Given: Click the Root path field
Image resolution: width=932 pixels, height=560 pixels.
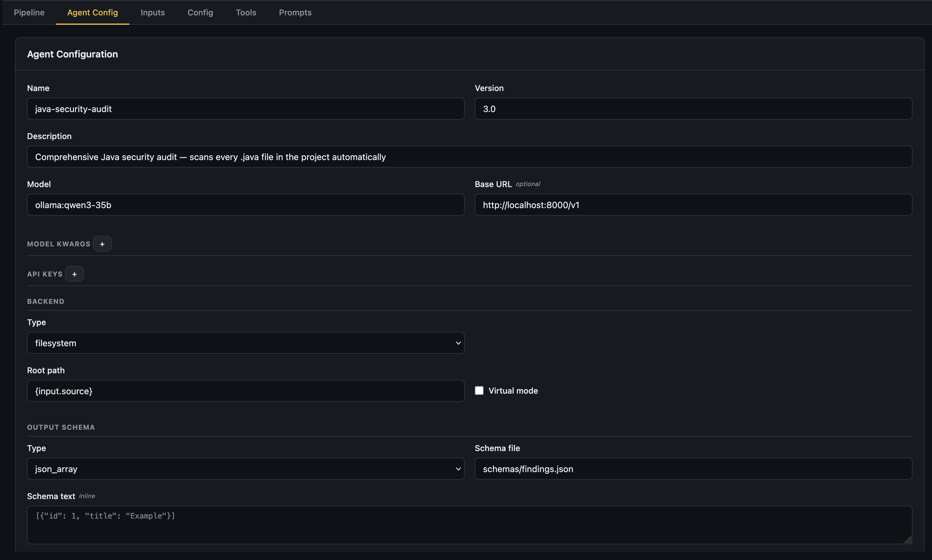Looking at the screenshot, I should point(245,390).
